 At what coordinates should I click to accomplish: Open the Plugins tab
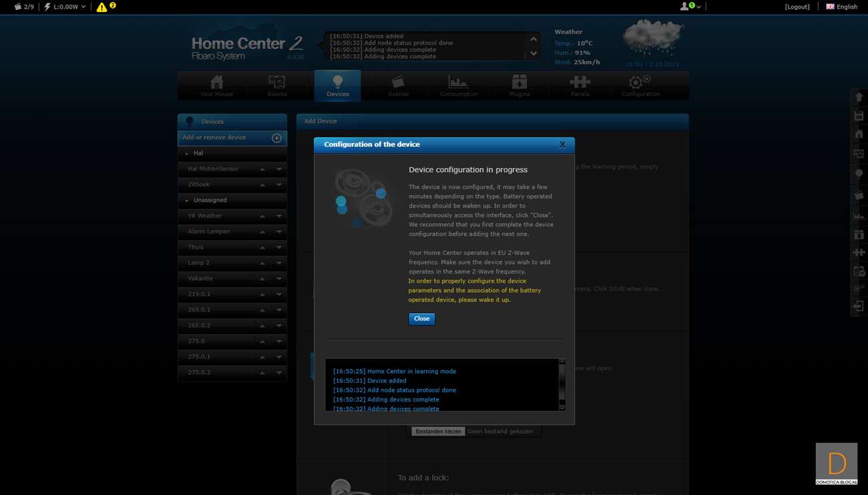(519, 85)
